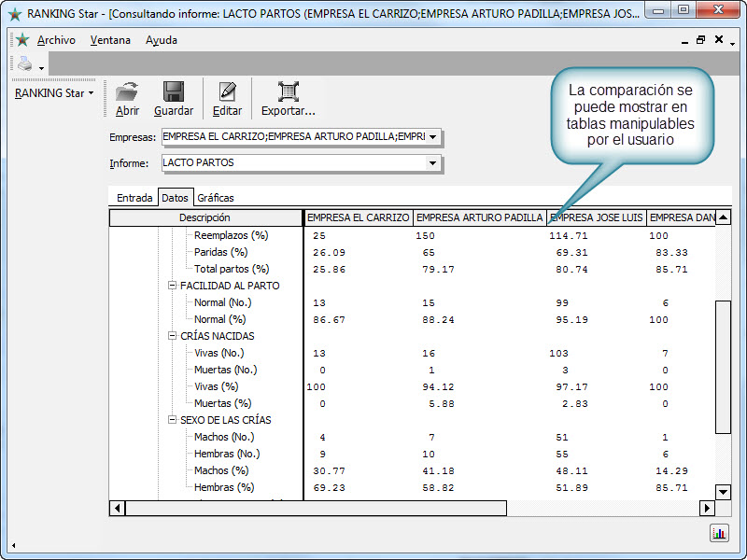This screenshot has height=560, width=747.
Task: Click the EMPRESA JOSE LUIS column header
Action: coord(597,217)
